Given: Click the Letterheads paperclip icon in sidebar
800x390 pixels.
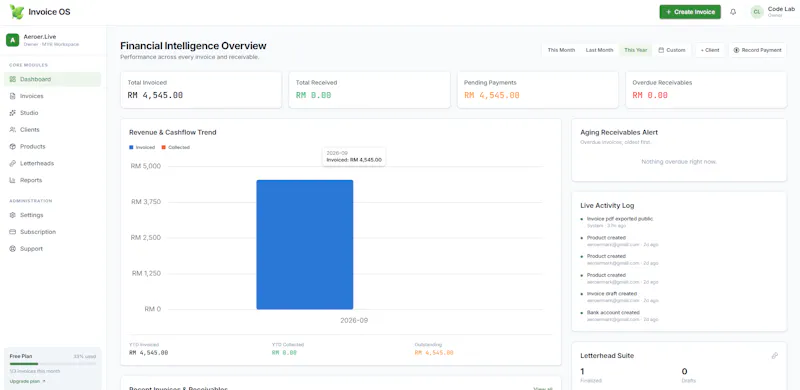Looking at the screenshot, I should click(x=13, y=163).
